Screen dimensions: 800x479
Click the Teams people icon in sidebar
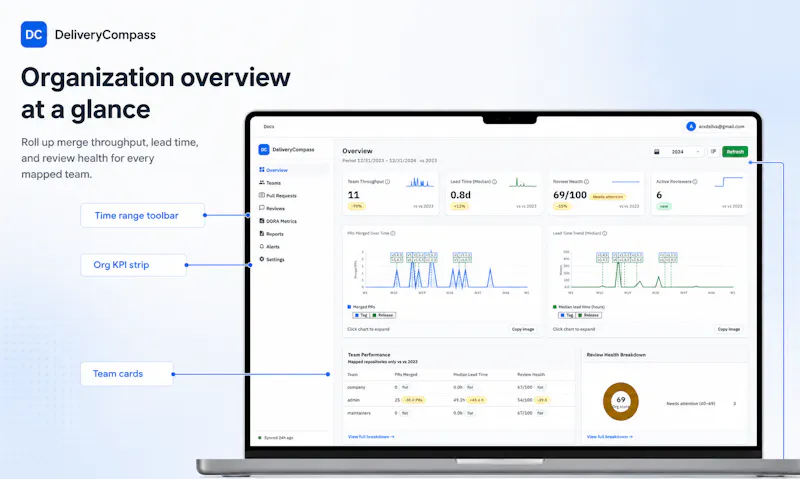[x=262, y=183]
